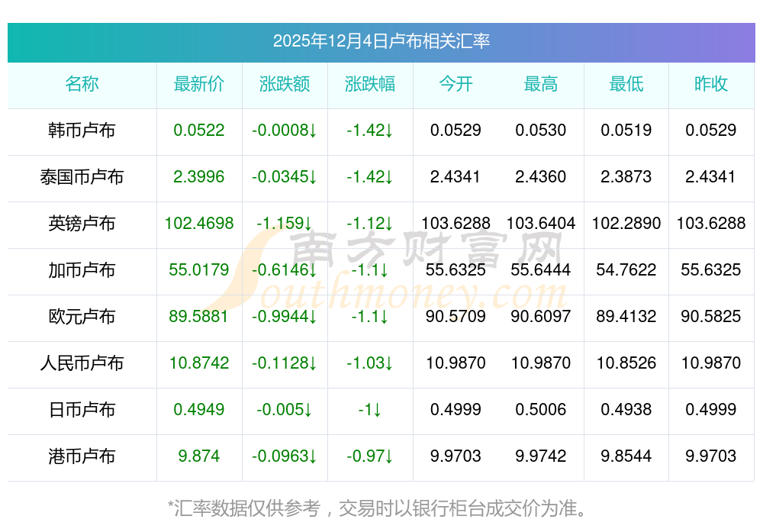763x532 pixels.
Task: Click the 人民币卢布 change value -0.1128
Action: coord(285,363)
